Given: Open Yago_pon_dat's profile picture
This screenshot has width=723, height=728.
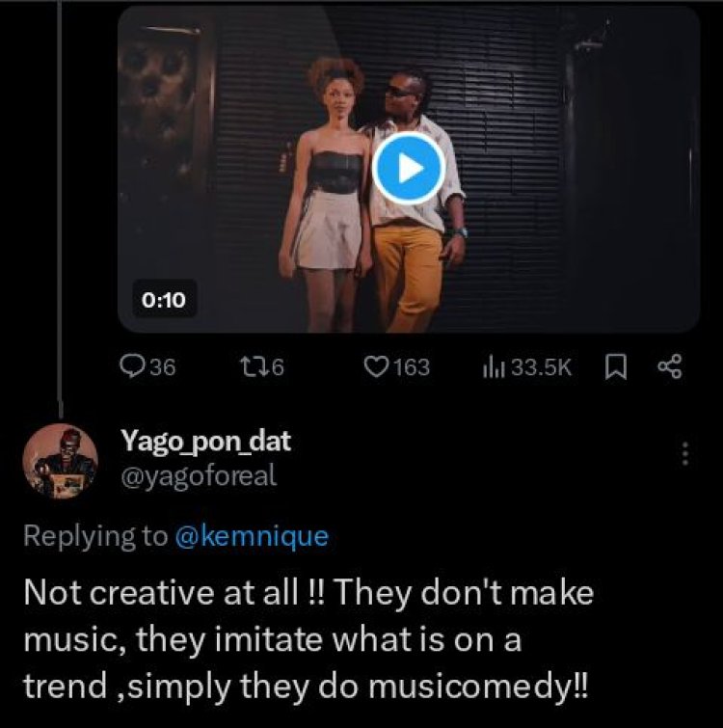Looking at the screenshot, I should click(x=60, y=463).
